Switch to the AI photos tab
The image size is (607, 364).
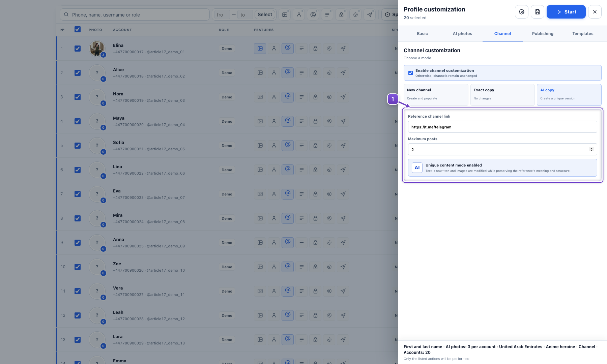click(x=462, y=34)
